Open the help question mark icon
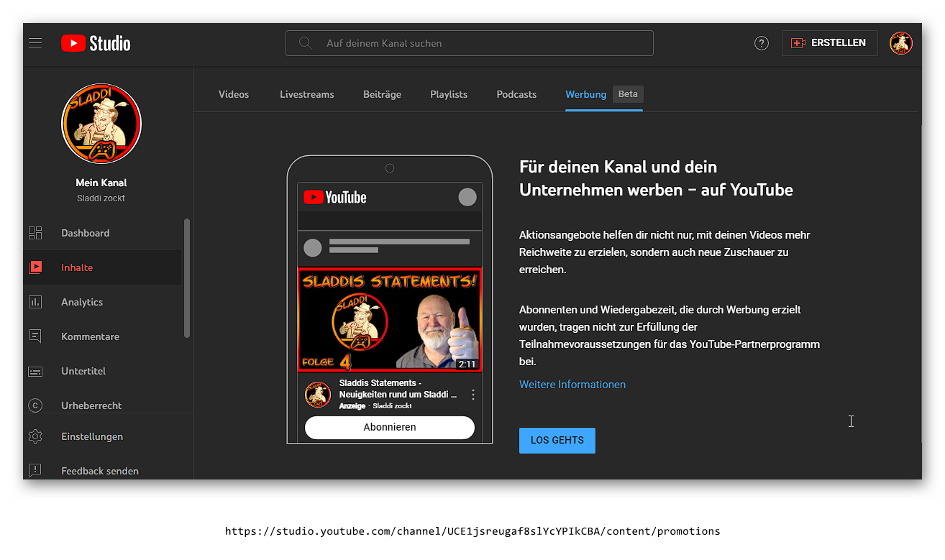The width and height of the screenshot is (945, 560). point(761,43)
